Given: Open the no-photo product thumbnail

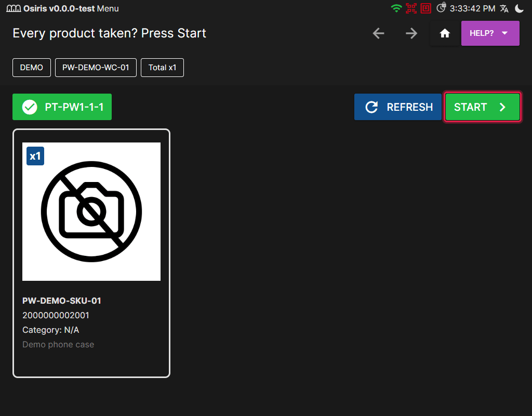Looking at the screenshot, I should click(91, 212).
